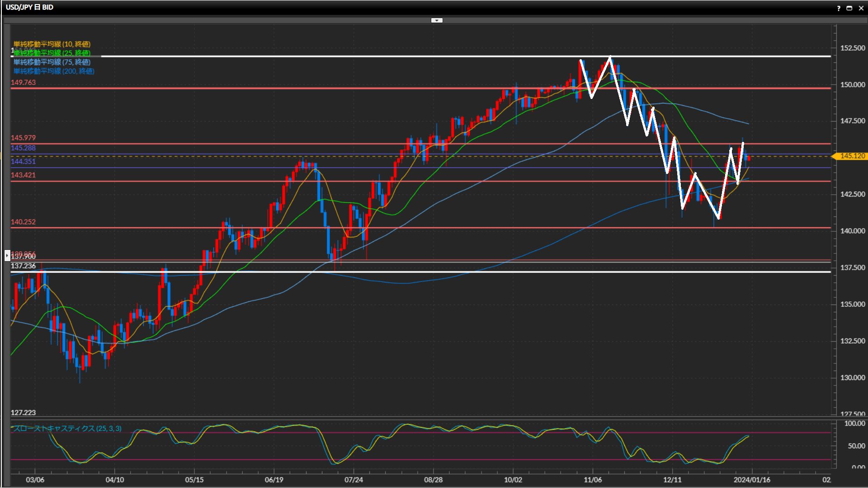Click the 200-period moving average label
868x488 pixels.
(54, 71)
